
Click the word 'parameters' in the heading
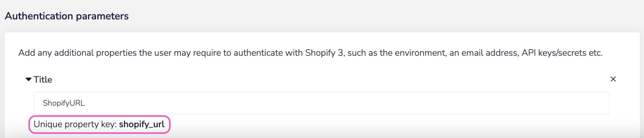(102, 16)
